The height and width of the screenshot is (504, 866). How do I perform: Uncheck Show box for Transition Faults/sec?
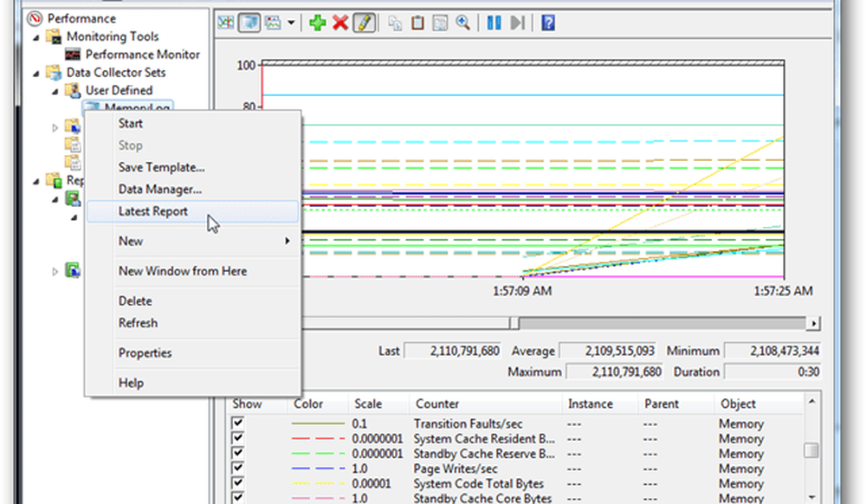pyautogui.click(x=238, y=424)
